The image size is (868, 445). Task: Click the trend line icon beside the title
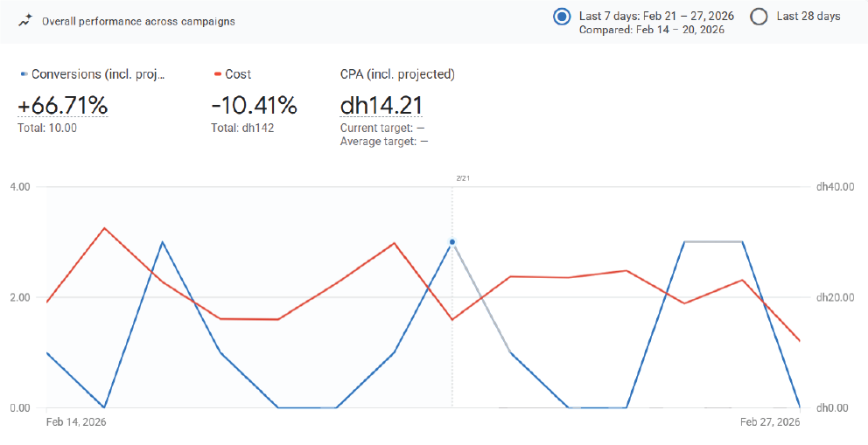click(x=25, y=21)
